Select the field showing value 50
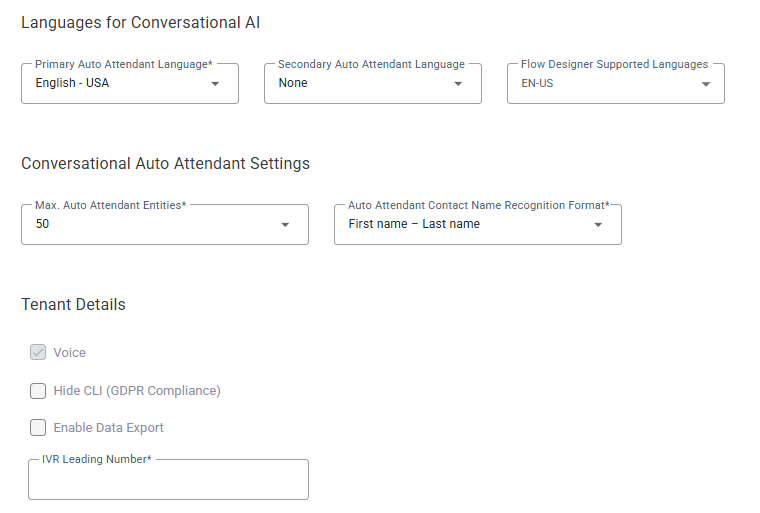760x513 pixels. click(x=150, y=225)
